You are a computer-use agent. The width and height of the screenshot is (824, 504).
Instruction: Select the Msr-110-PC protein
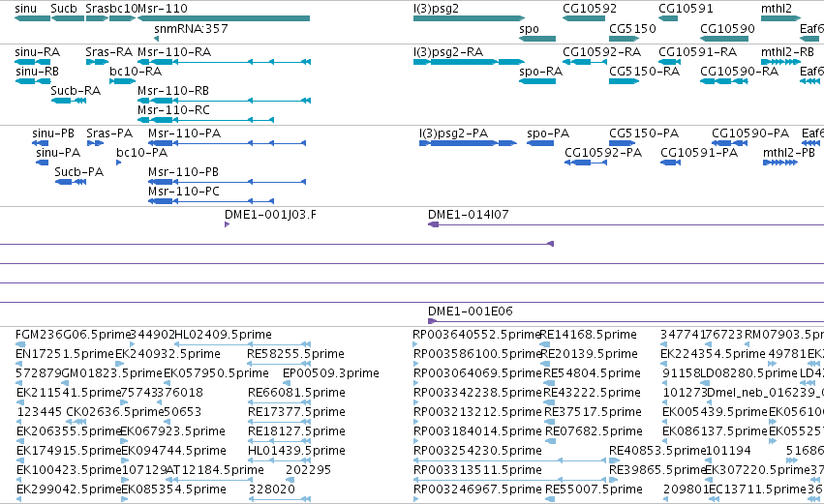tap(211, 201)
